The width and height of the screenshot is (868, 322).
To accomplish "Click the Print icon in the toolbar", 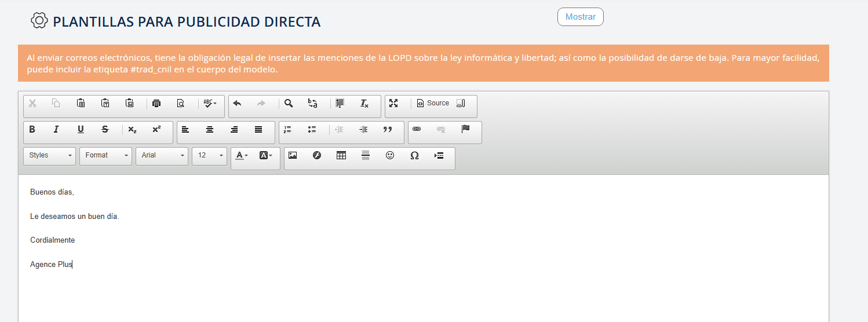I will click(156, 104).
